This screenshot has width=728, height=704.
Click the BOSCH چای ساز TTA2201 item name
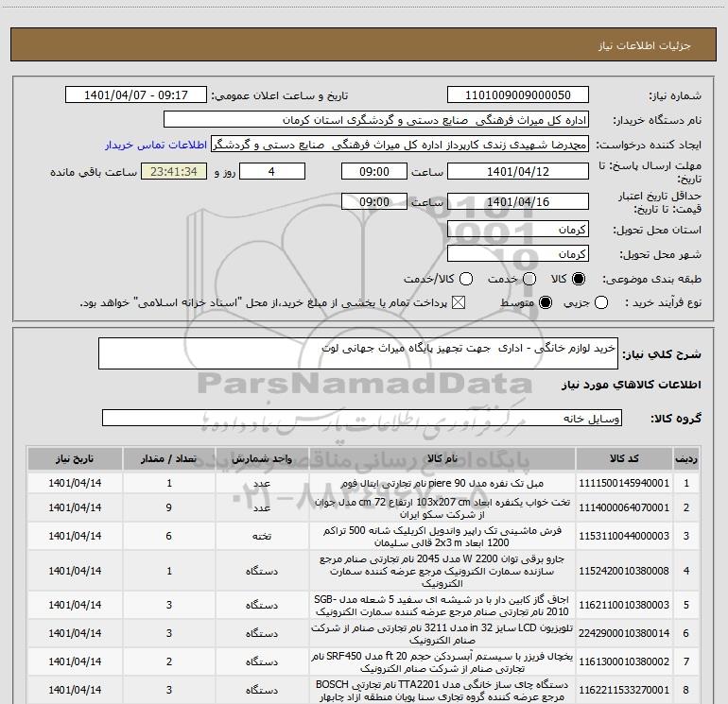click(442, 691)
